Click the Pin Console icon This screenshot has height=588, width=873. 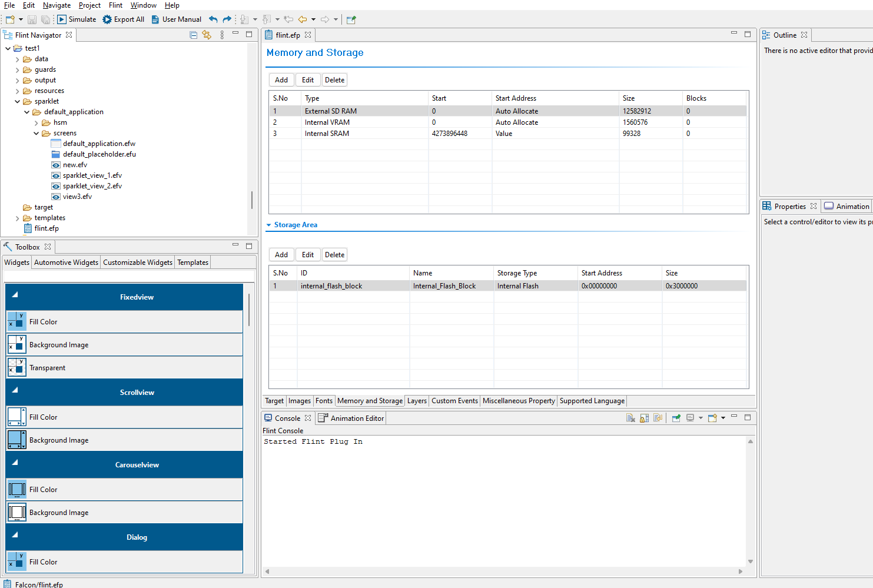[676, 418]
